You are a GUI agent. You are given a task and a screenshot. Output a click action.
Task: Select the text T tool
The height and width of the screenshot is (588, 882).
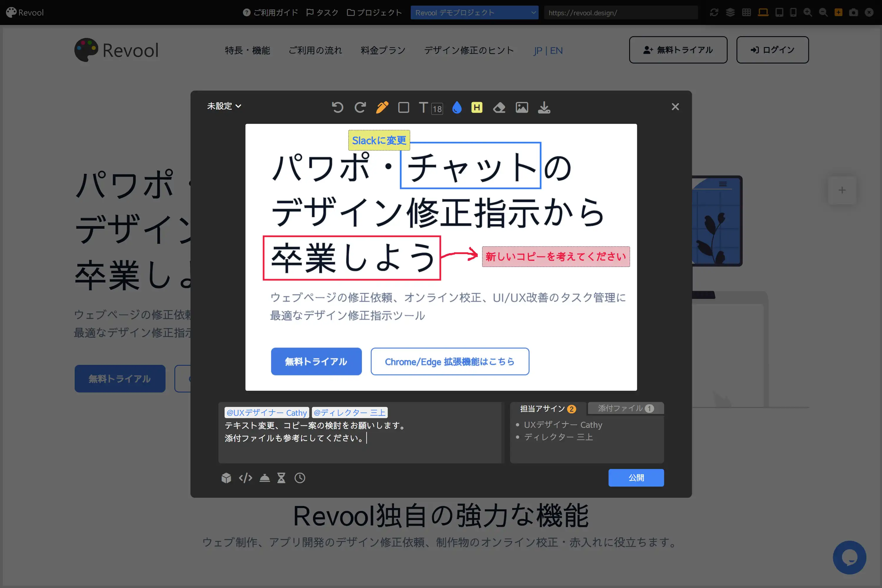(423, 108)
